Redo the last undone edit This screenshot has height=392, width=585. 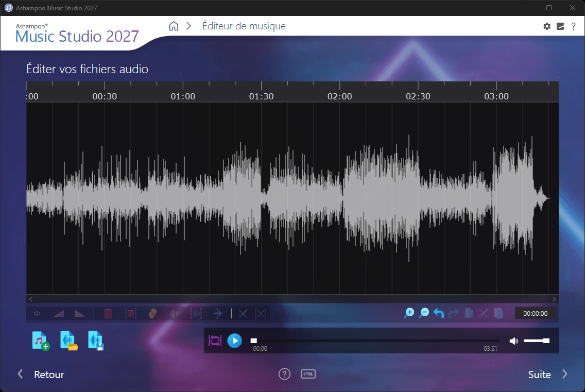[454, 313]
